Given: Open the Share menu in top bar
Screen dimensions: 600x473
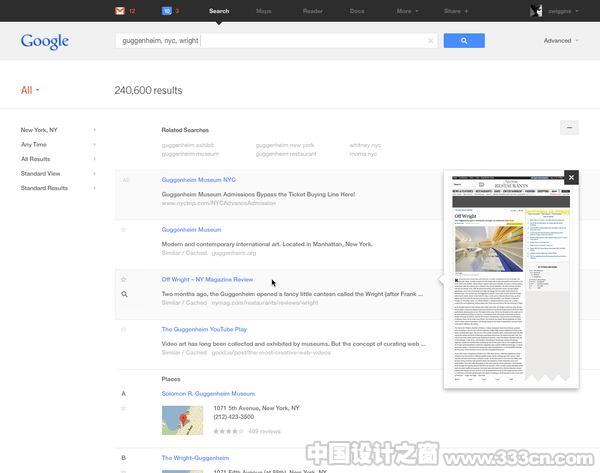Looking at the screenshot, I should click(x=456, y=11).
